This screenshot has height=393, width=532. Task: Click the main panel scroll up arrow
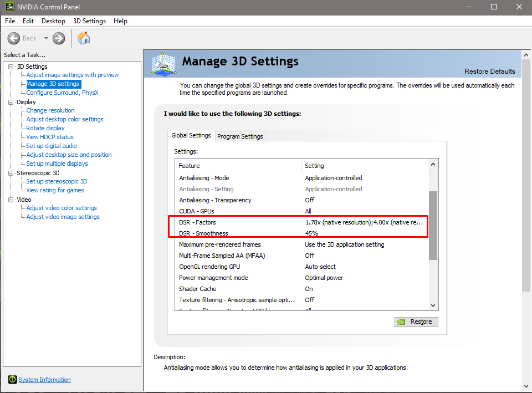pyautogui.click(x=526, y=55)
